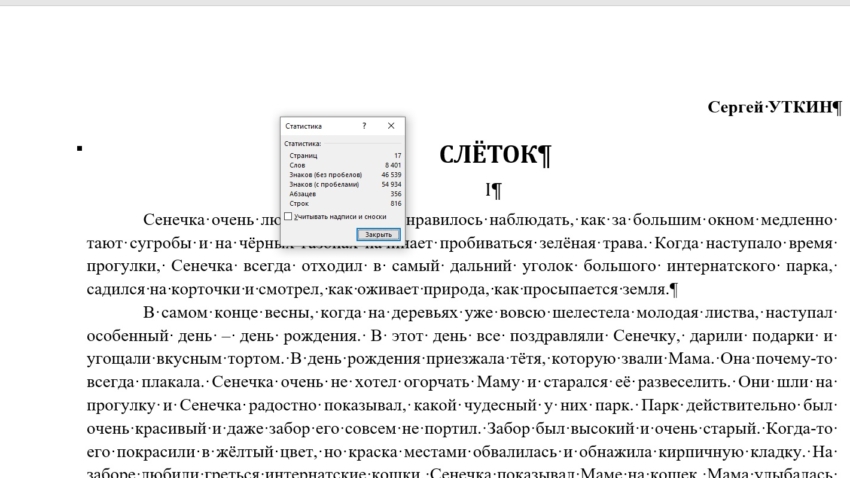Image resolution: width=850 pixels, height=478 pixels.
Task: Click the '?' help icon in Статистика dialog
Action: pos(364,126)
